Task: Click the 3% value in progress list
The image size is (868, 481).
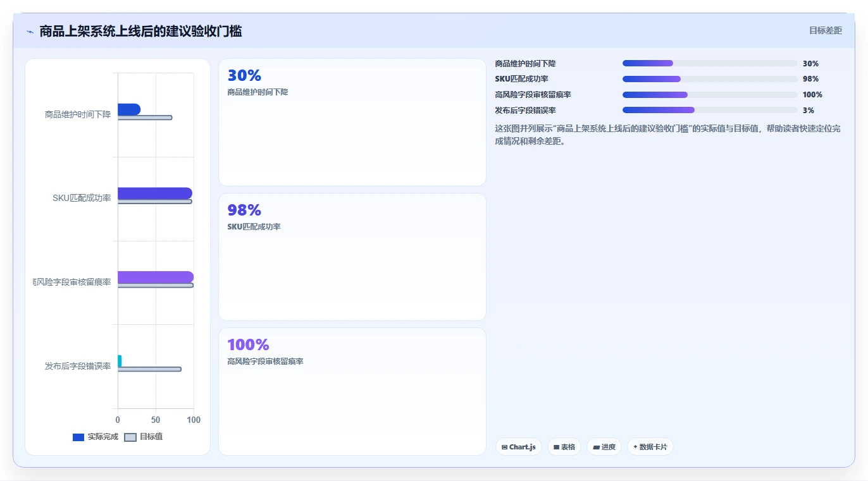Action: 808,110
